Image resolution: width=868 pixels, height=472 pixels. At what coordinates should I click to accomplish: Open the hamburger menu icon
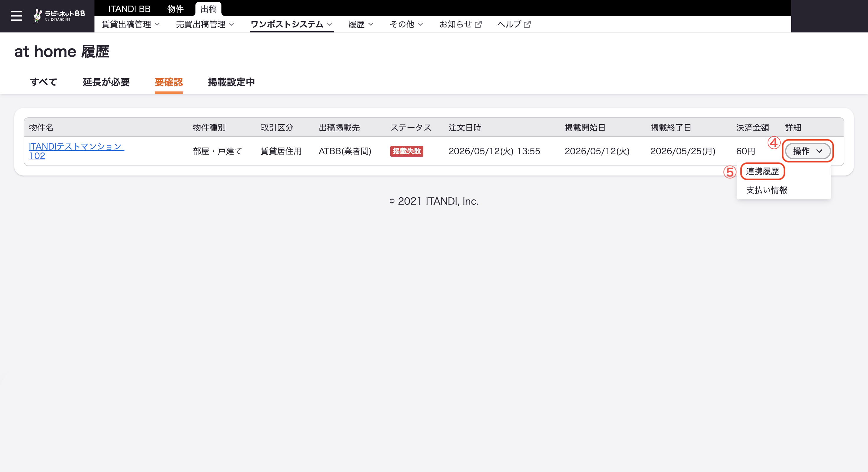(x=16, y=16)
